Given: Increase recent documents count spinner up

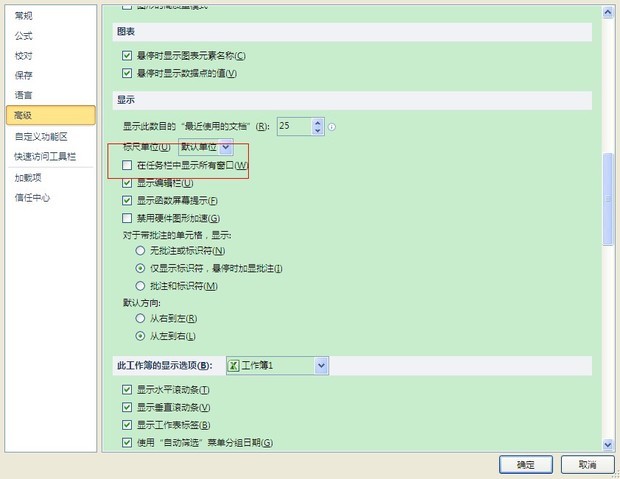Looking at the screenshot, I should pyautogui.click(x=318, y=123).
